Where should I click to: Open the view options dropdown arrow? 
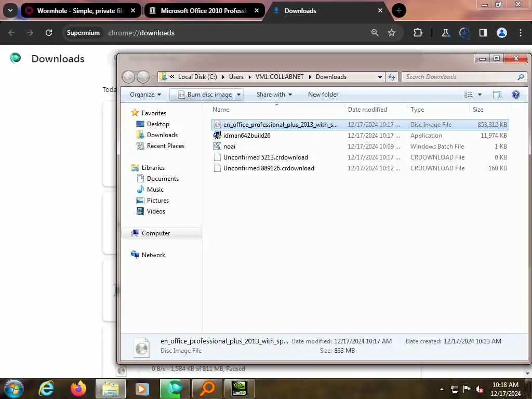click(x=480, y=95)
